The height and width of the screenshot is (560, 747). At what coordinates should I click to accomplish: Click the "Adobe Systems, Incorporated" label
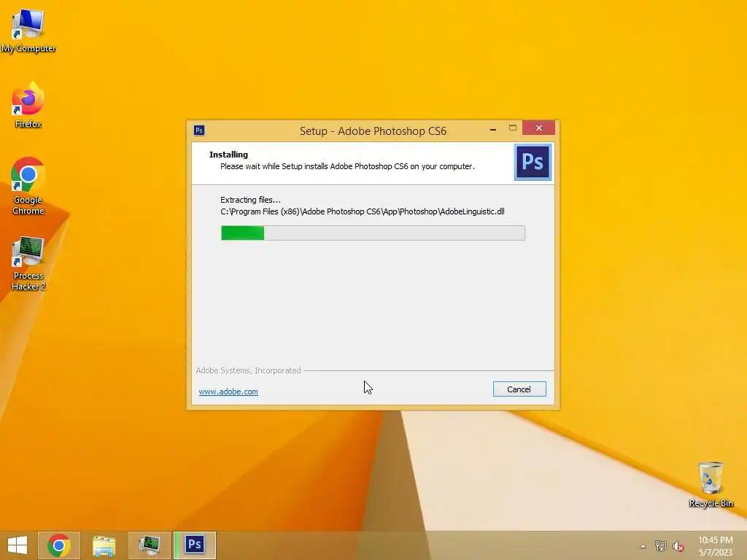pyautogui.click(x=248, y=370)
